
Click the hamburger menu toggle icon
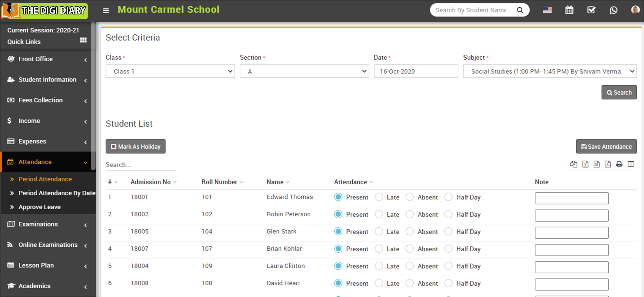106,10
